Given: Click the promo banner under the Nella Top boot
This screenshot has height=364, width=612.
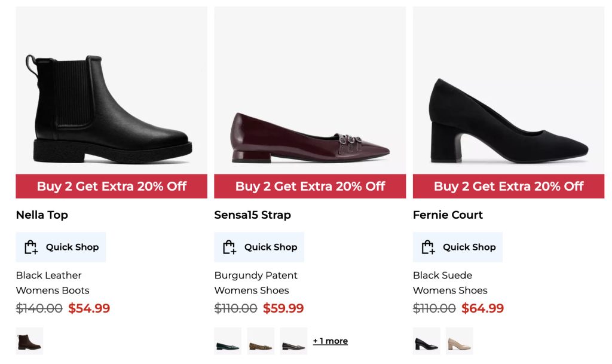Looking at the screenshot, I should click(x=112, y=186).
